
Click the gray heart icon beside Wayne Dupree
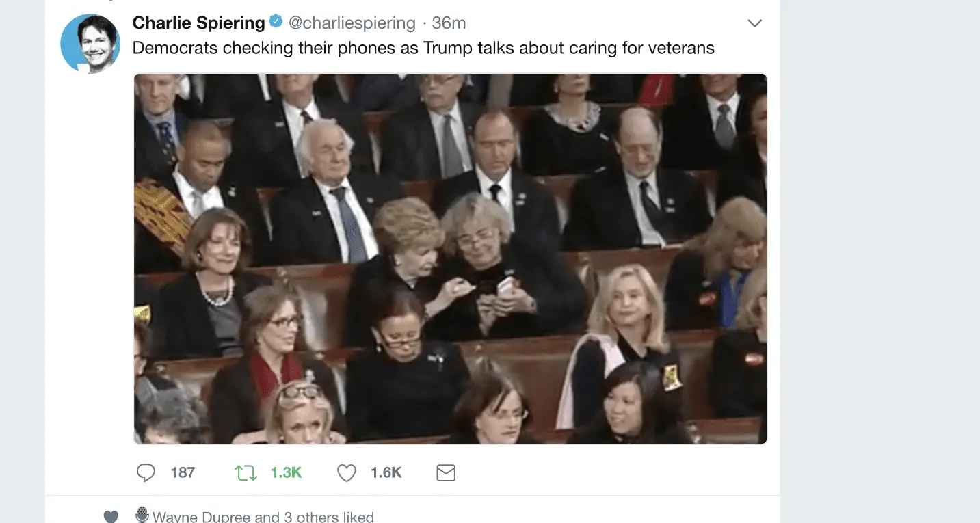click(x=111, y=517)
